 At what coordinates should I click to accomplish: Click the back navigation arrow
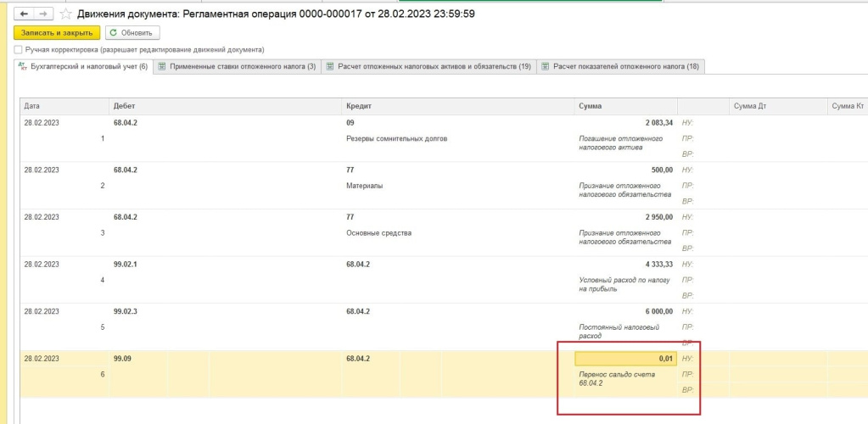click(x=24, y=14)
